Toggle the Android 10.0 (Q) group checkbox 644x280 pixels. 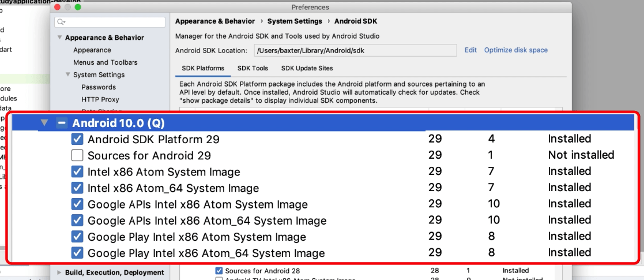pyautogui.click(x=62, y=123)
